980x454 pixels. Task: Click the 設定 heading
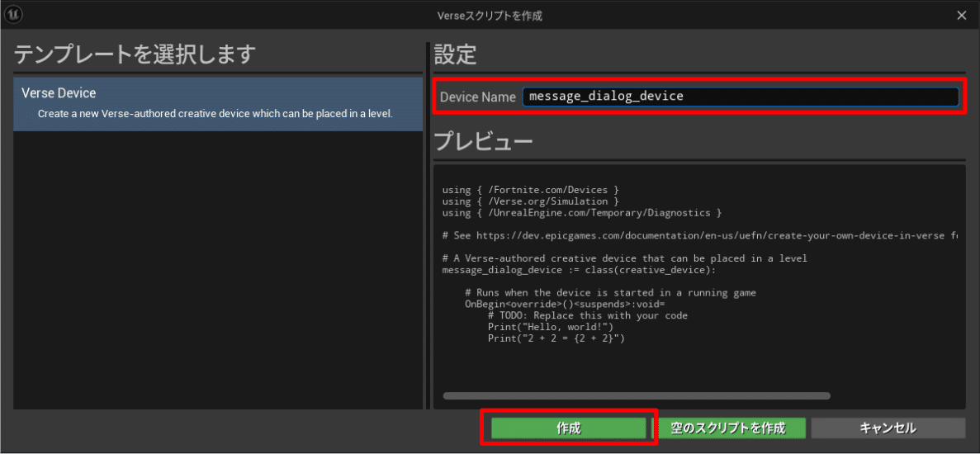[455, 55]
